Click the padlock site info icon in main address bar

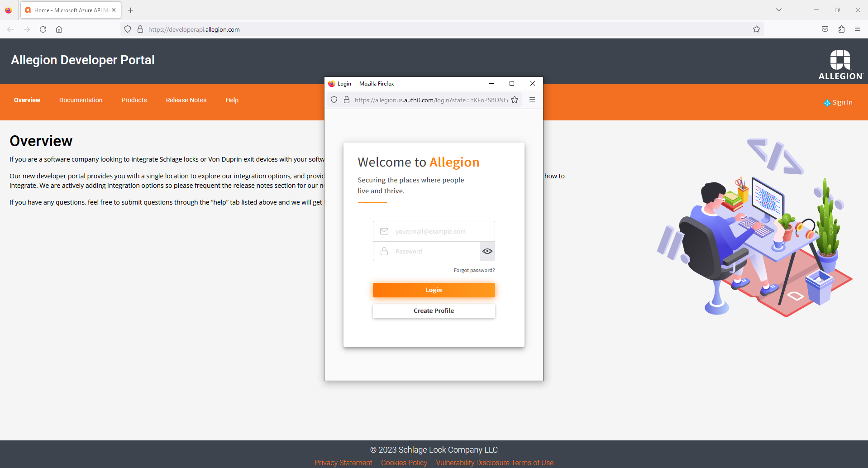[140, 29]
